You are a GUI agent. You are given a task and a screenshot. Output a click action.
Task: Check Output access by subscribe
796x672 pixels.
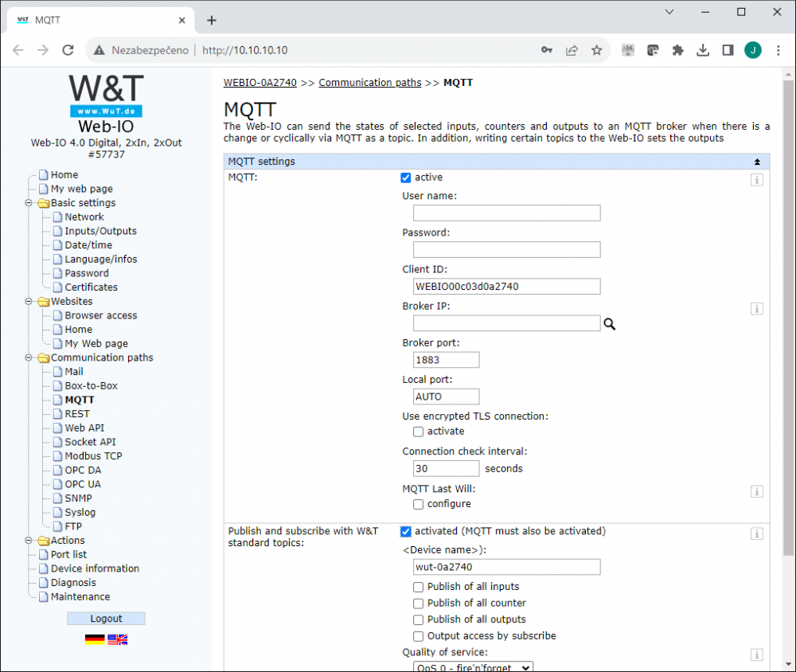click(x=418, y=636)
